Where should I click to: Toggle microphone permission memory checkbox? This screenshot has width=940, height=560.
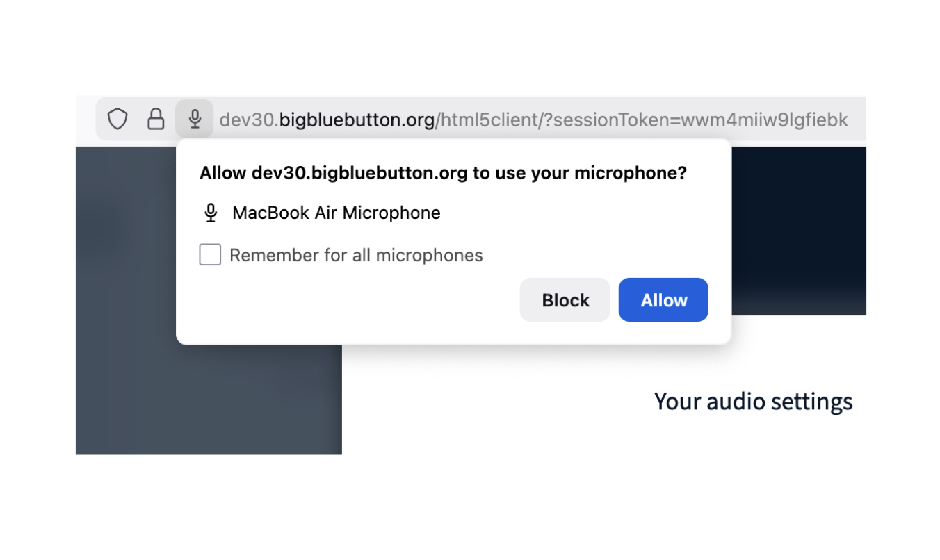point(209,254)
